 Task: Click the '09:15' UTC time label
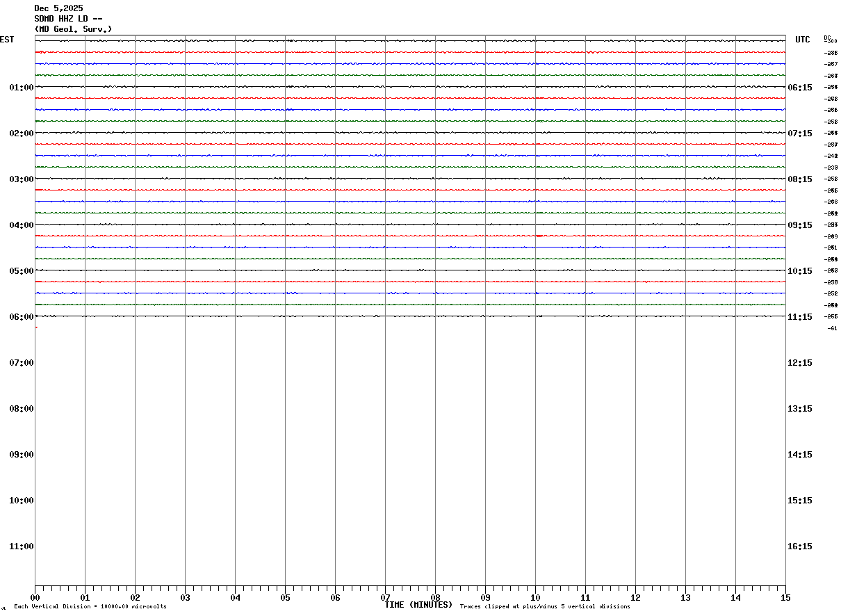[800, 225]
